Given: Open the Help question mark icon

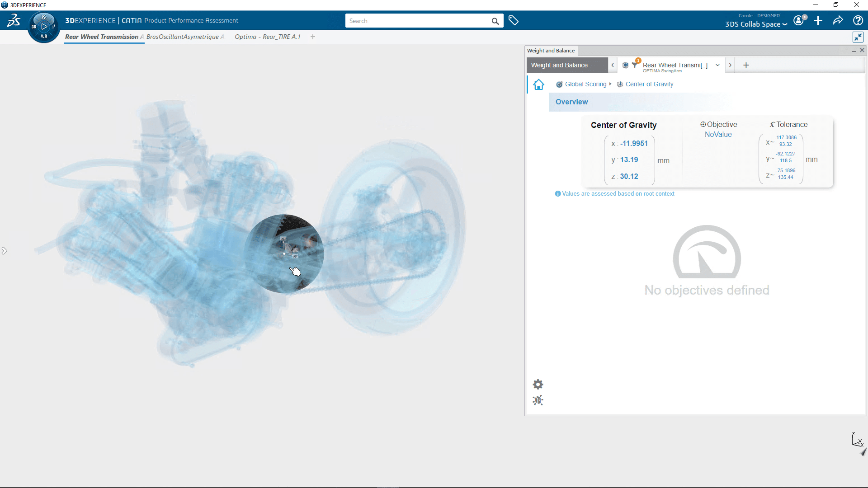Looking at the screenshot, I should point(858,21).
